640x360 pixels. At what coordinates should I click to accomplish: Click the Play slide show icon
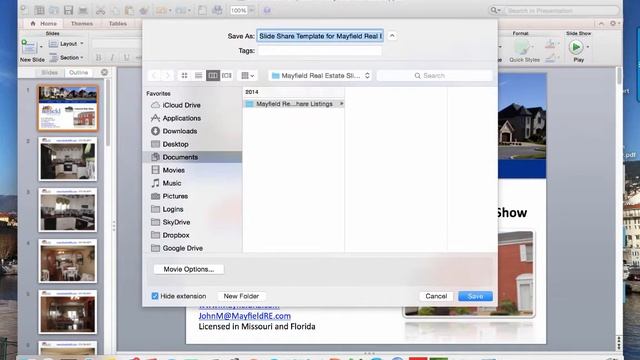[x=576, y=47]
